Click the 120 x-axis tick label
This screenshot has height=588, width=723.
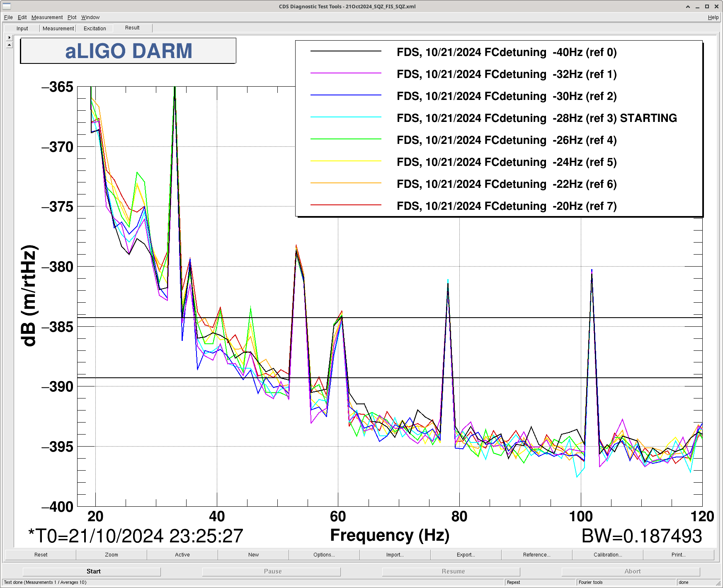click(702, 517)
